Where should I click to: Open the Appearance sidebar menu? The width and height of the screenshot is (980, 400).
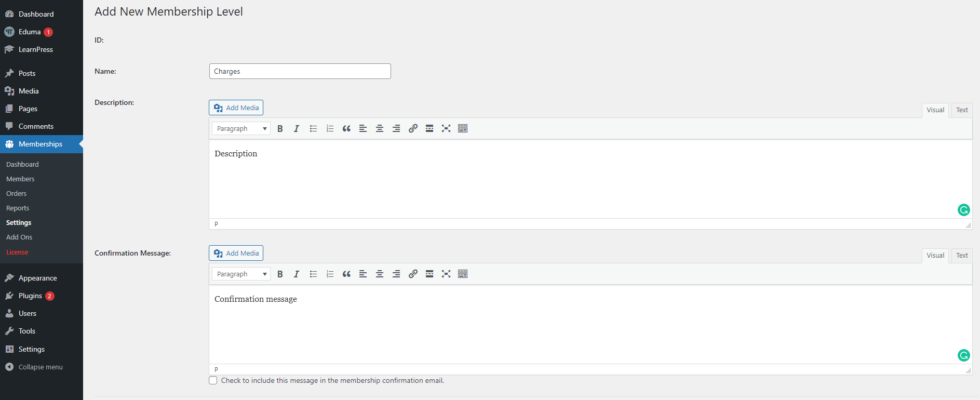click(x=42, y=278)
